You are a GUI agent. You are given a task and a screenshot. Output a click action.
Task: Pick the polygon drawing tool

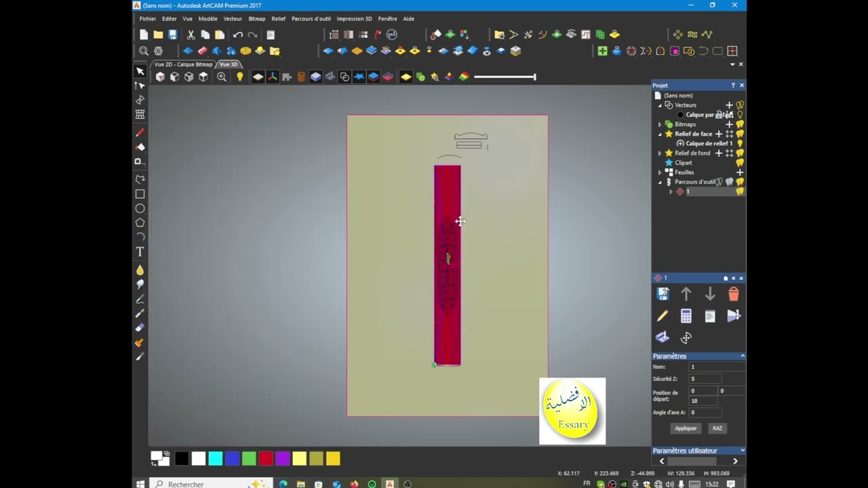(x=140, y=223)
